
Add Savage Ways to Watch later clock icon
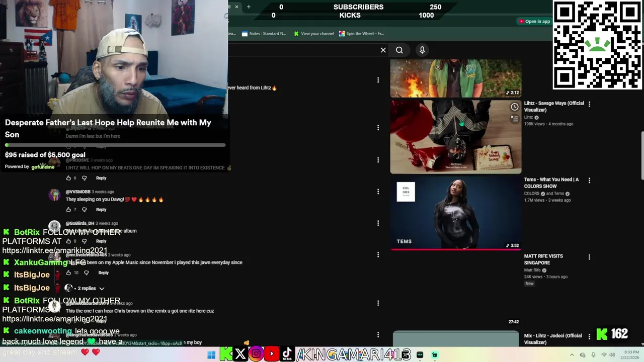[515, 107]
